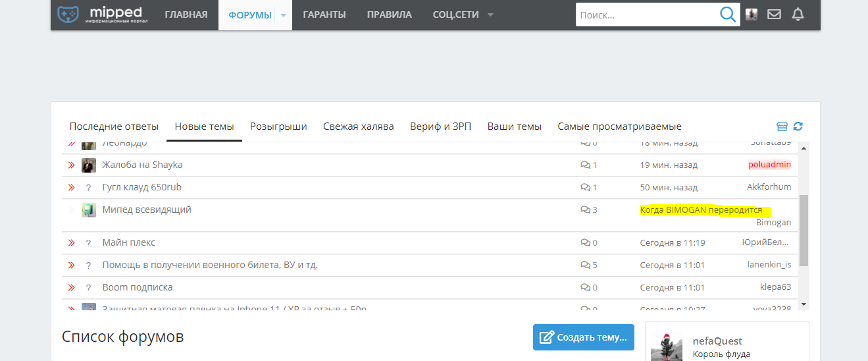Click replies icon for Жалоба на Shayka
This screenshot has width=868, height=361.
[586, 165]
